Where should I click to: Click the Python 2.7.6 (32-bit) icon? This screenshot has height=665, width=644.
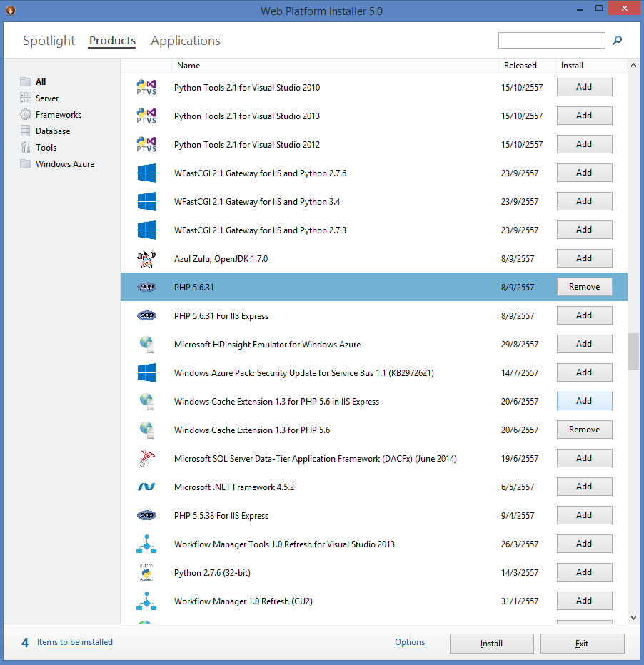(x=146, y=572)
